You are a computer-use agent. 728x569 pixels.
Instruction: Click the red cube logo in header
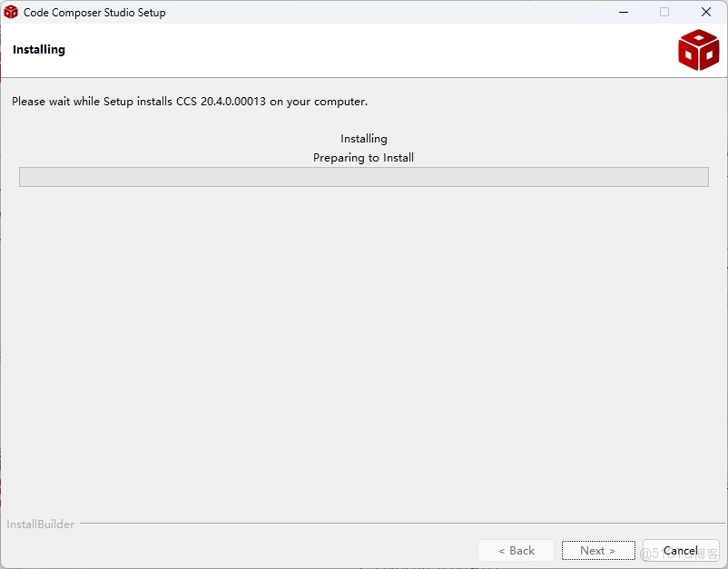pos(698,50)
